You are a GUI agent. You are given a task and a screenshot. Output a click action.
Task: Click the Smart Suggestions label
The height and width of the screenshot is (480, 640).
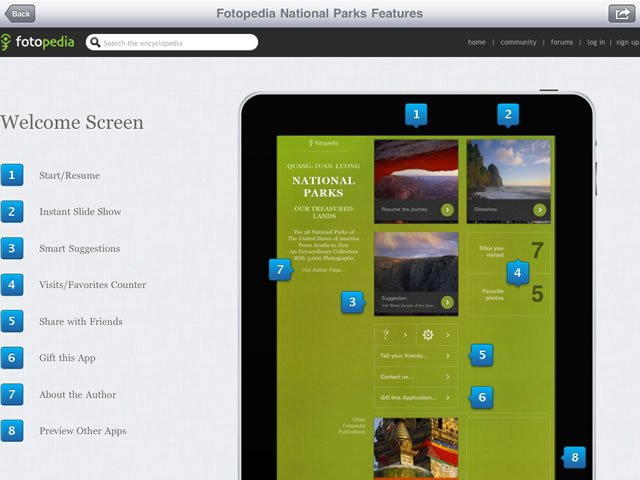click(80, 249)
